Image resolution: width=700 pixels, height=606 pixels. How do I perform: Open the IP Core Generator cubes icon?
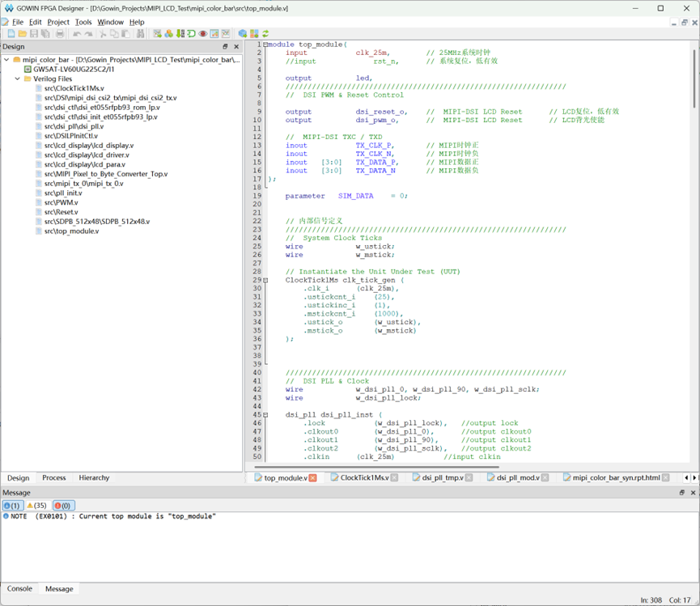pos(169,34)
